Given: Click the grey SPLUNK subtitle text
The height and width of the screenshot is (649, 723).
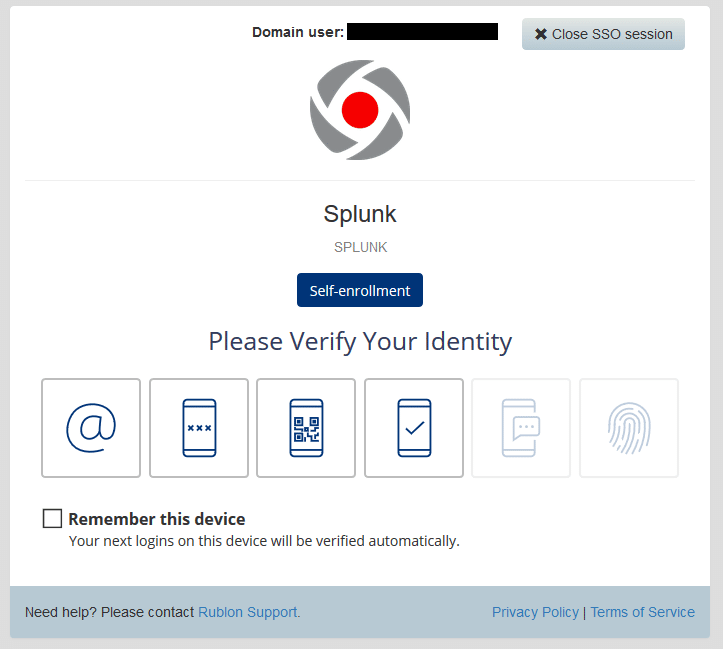Looking at the screenshot, I should 360,247.
